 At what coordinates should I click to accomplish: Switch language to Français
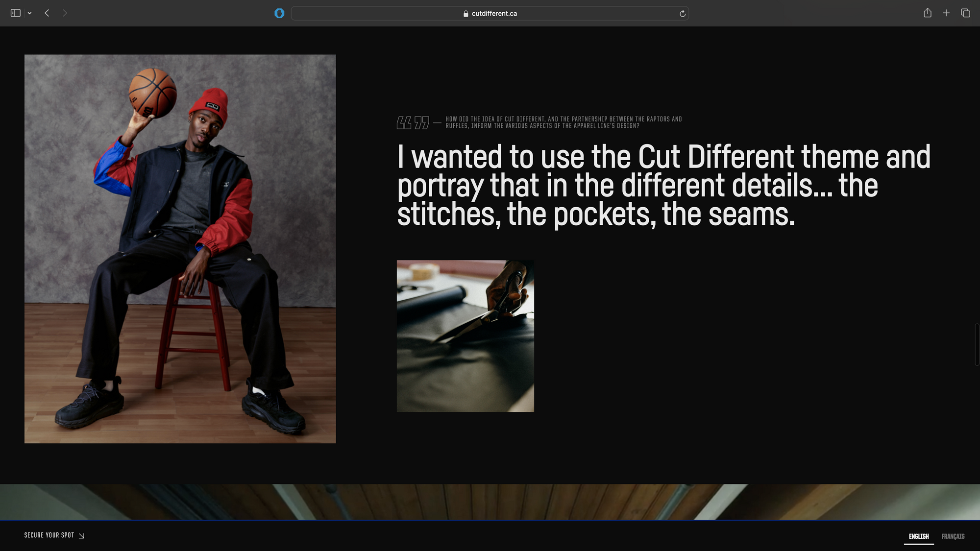pyautogui.click(x=953, y=536)
